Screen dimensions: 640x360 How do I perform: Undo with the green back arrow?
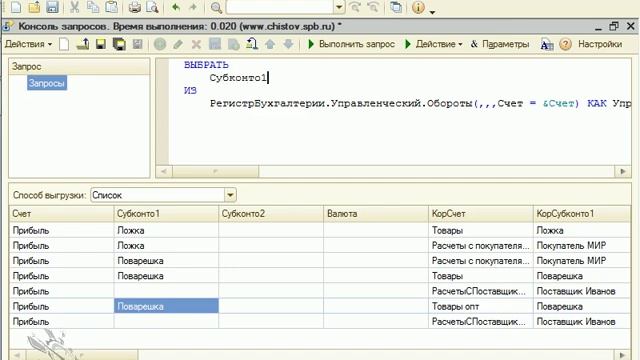[176, 7]
